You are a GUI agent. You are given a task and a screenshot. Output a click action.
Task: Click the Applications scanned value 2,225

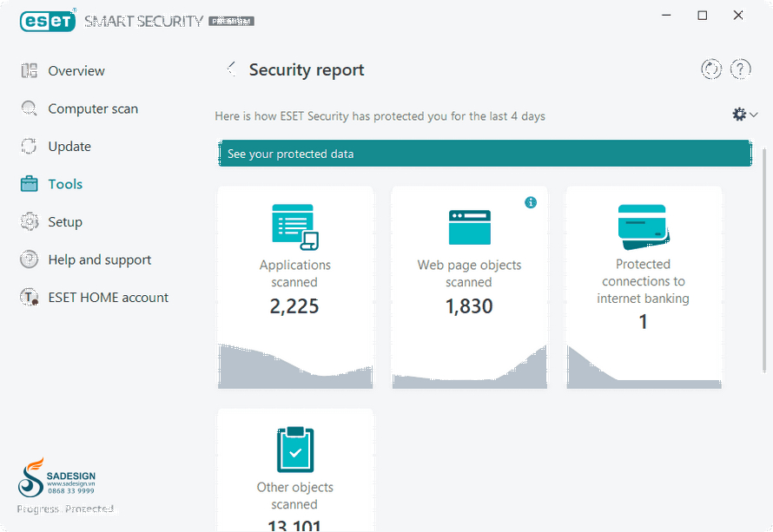294,306
